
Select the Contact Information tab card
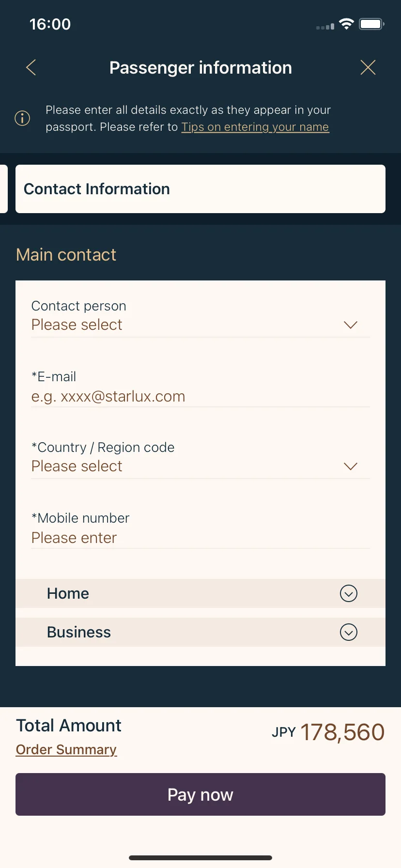point(200,189)
